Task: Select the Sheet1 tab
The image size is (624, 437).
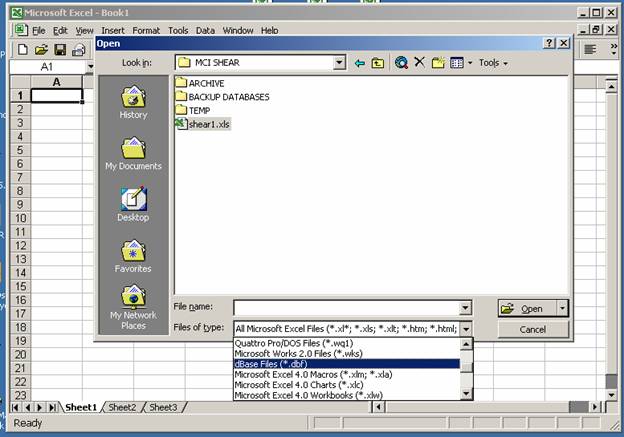Action: (81, 407)
